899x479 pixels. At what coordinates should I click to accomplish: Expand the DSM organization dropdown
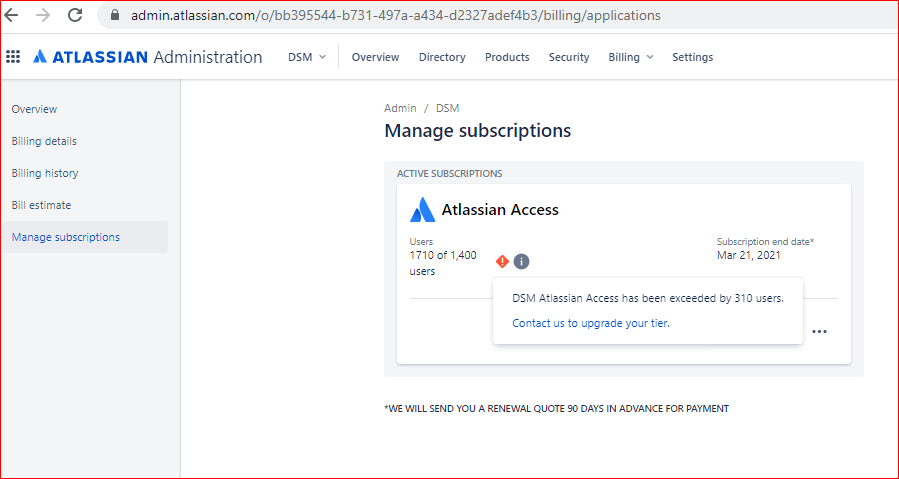tap(307, 57)
